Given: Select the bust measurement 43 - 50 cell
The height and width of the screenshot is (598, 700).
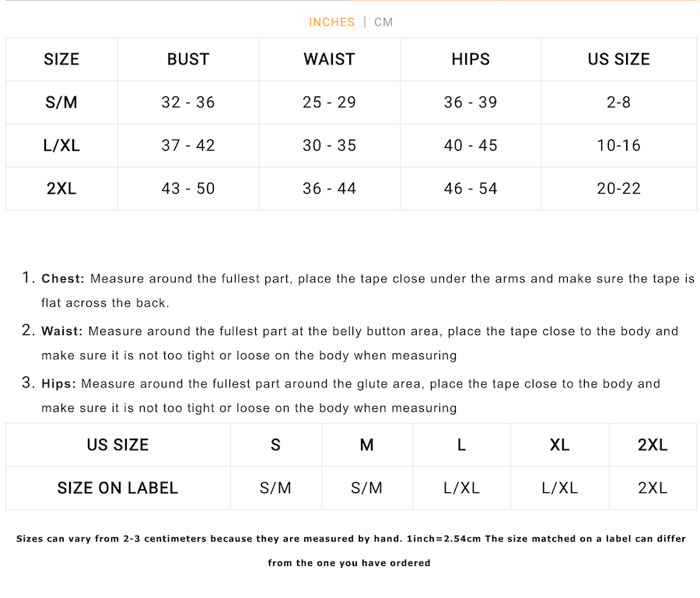Looking at the screenshot, I should pos(188,188).
